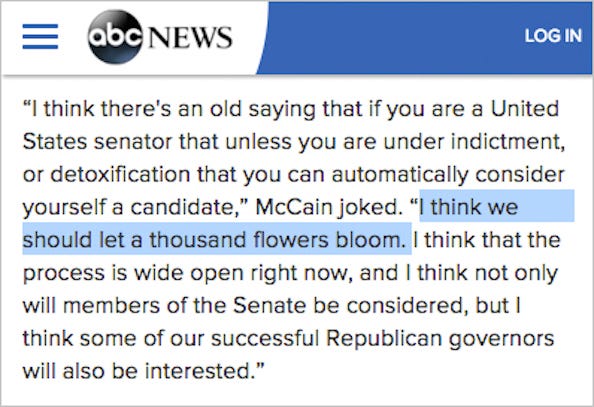Click the highlighted words "I think we"

[x=468, y=207]
